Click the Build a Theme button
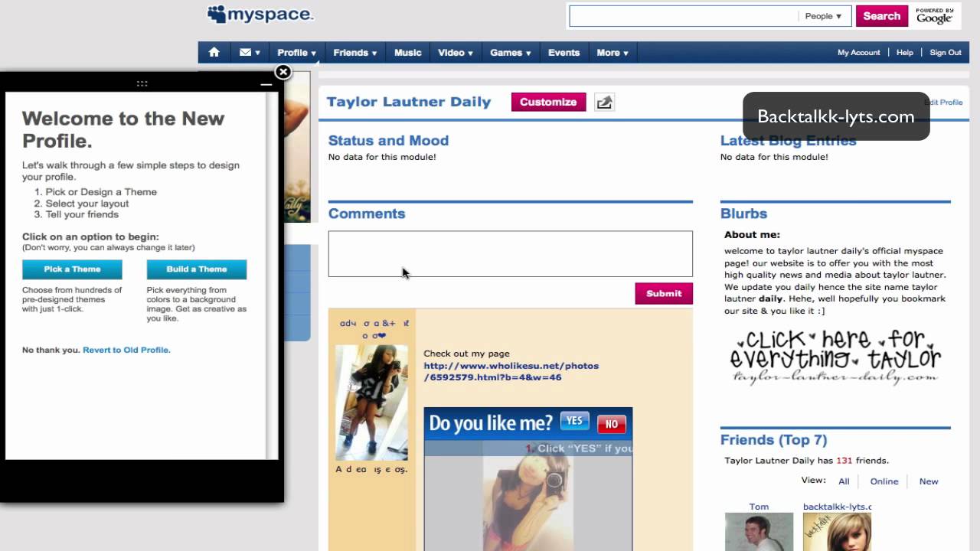The height and width of the screenshot is (551, 980). [x=197, y=269]
